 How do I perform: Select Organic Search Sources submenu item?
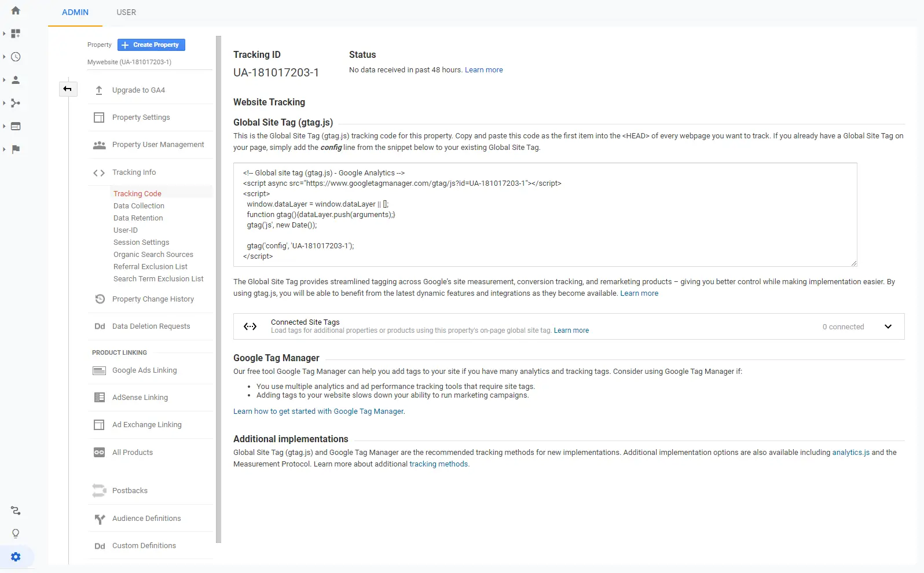[x=153, y=255]
